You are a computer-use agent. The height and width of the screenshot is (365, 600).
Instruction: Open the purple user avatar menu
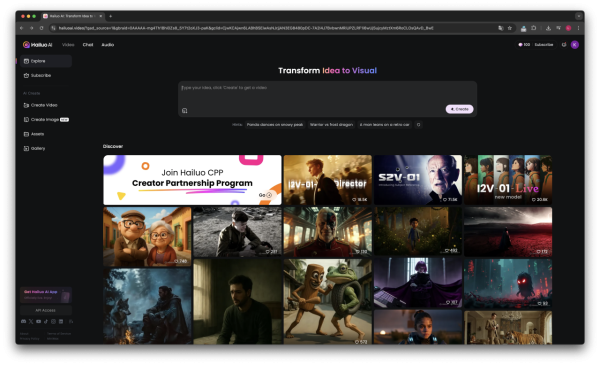point(575,45)
